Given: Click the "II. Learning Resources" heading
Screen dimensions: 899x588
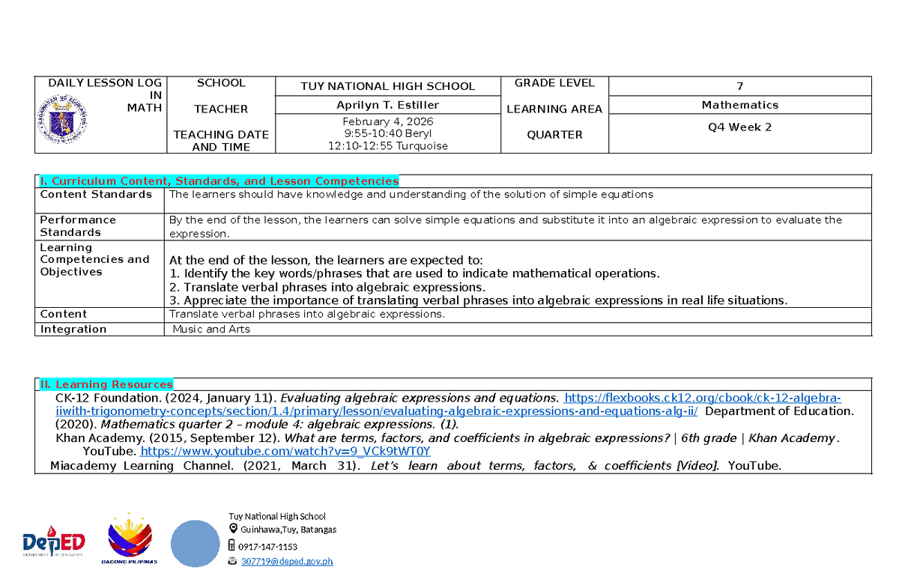Looking at the screenshot, I should [106, 384].
